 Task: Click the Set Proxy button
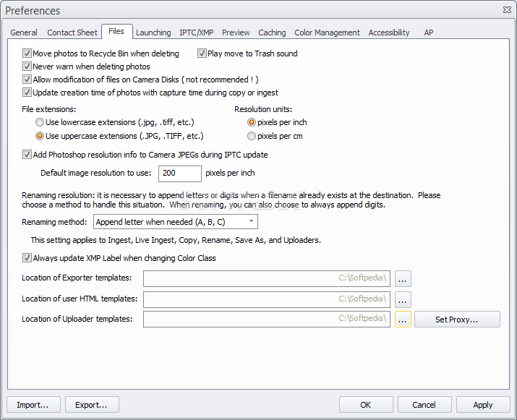(x=457, y=319)
